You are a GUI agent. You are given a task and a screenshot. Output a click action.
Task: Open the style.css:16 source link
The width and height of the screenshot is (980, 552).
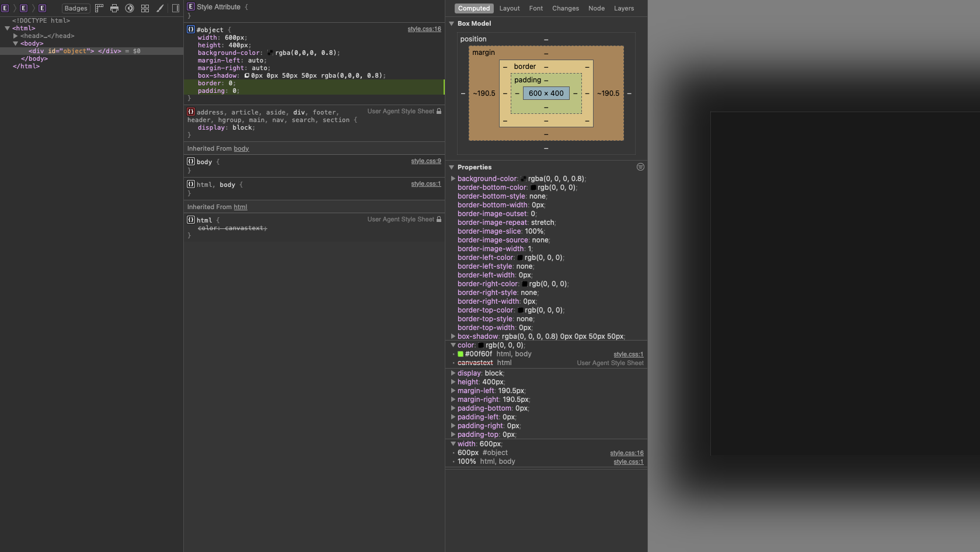click(424, 29)
